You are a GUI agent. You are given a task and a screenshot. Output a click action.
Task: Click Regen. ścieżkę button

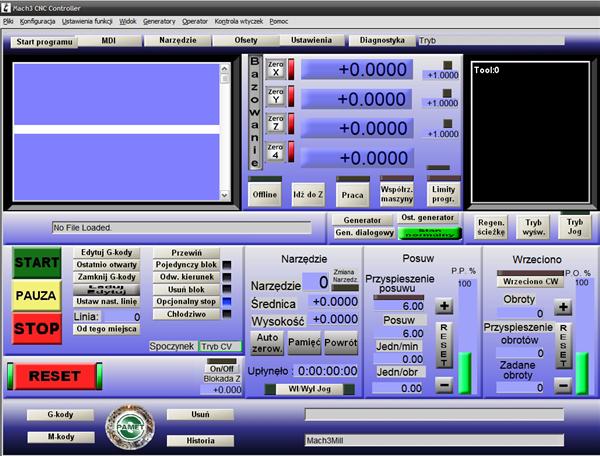click(491, 227)
